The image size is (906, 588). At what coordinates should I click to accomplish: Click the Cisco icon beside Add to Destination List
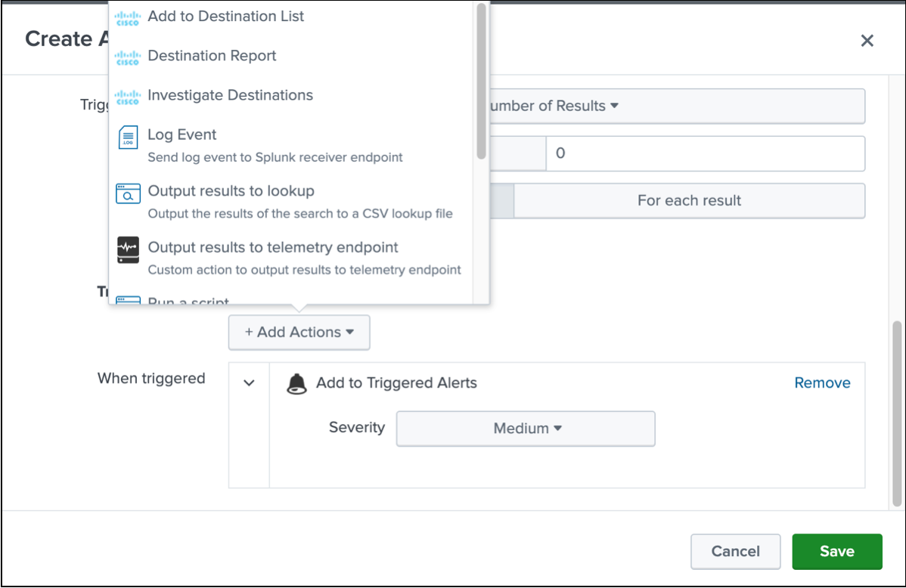tap(128, 18)
